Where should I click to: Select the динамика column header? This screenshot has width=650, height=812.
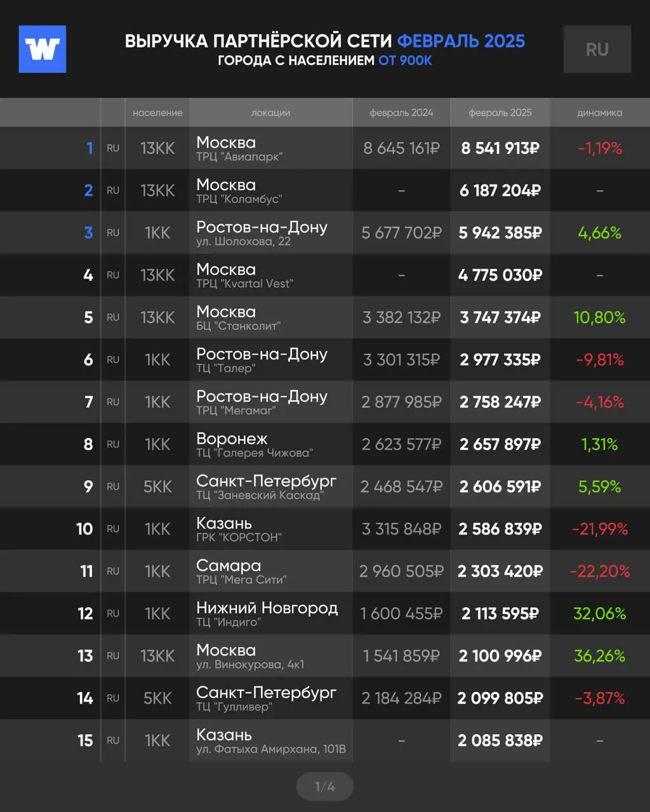tap(599, 112)
